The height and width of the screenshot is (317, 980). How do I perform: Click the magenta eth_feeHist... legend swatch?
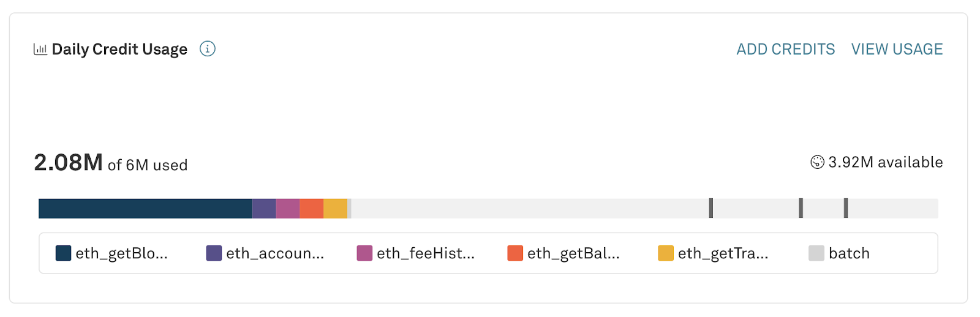coord(364,253)
